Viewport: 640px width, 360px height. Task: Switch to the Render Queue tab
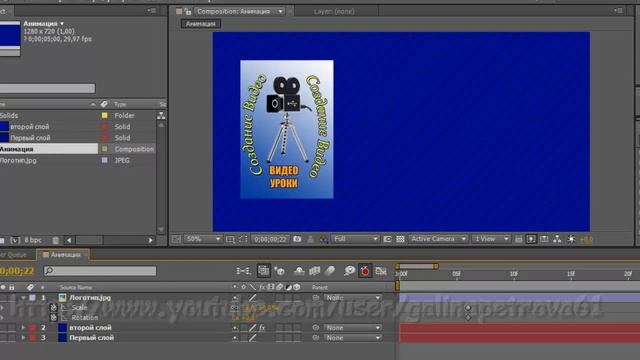click(13, 255)
